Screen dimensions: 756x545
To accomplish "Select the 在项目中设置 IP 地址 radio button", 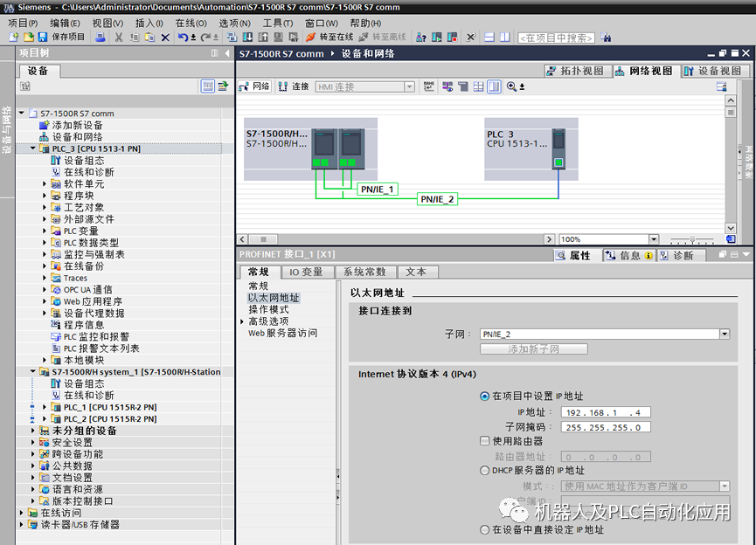I will click(x=486, y=397).
